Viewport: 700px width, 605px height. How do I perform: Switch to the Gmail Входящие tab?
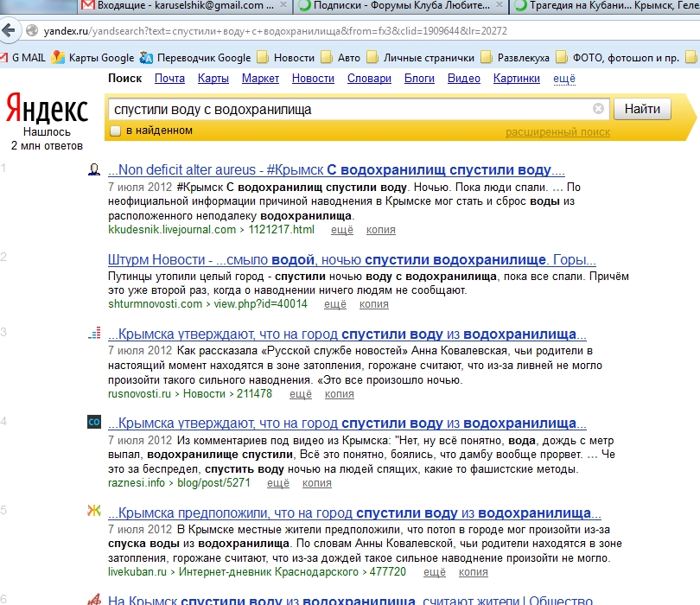click(181, 6)
